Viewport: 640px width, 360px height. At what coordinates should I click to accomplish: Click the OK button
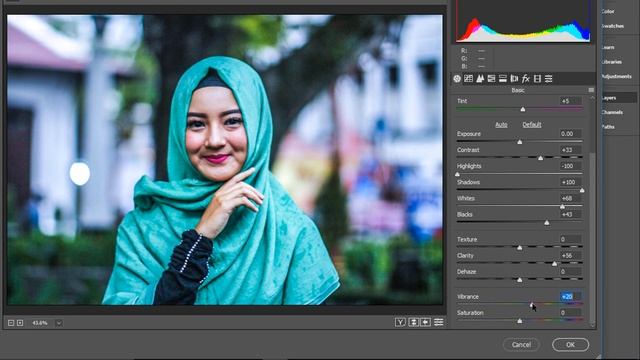click(x=570, y=344)
